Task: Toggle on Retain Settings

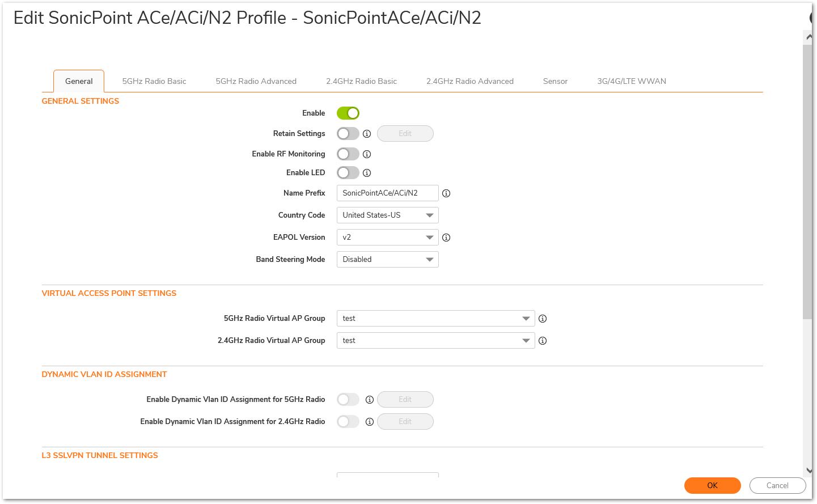Action: tap(348, 134)
